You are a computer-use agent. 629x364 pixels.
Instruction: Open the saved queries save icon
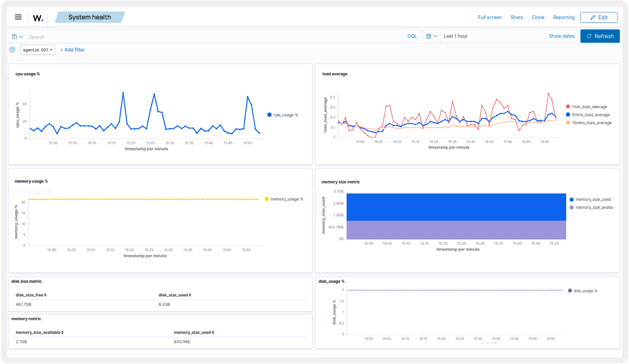pos(14,36)
